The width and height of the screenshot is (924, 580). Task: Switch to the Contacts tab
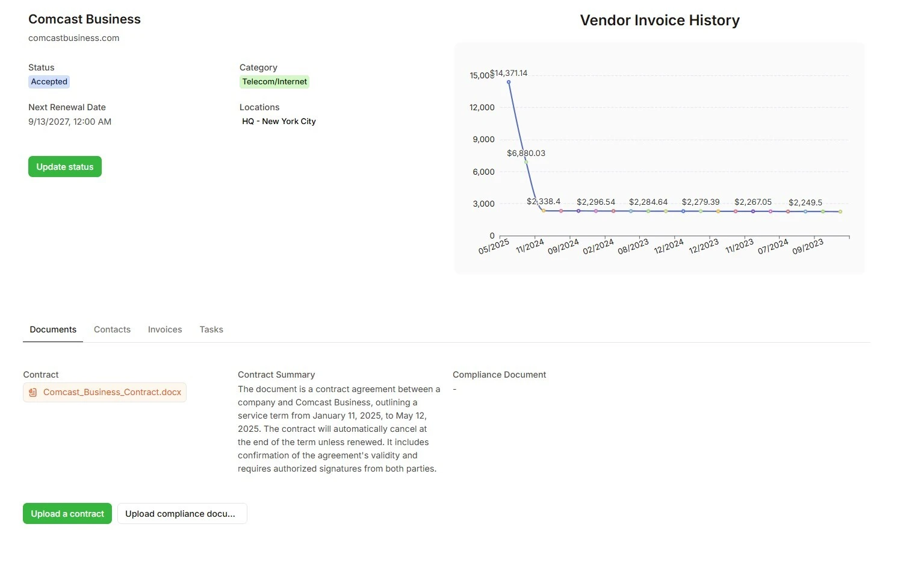point(112,329)
